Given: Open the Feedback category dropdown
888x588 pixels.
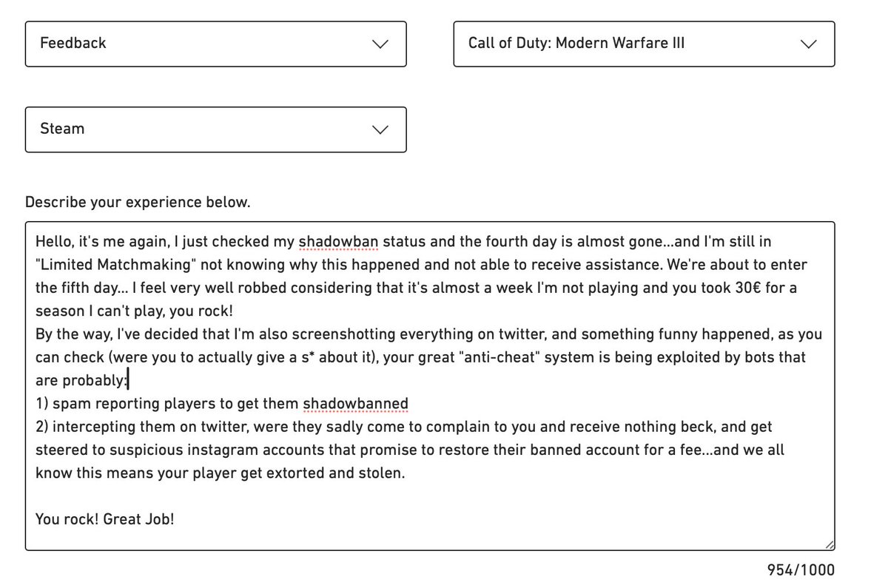Looking at the screenshot, I should point(215,44).
